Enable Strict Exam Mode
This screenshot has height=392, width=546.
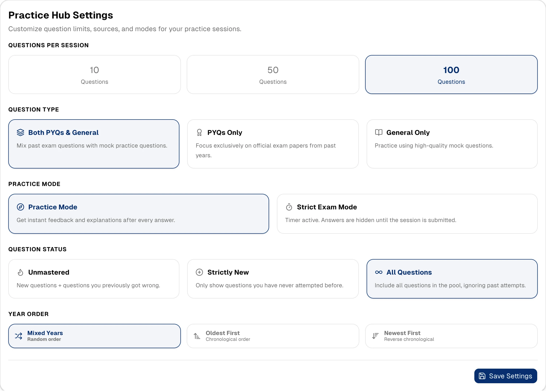coord(407,214)
